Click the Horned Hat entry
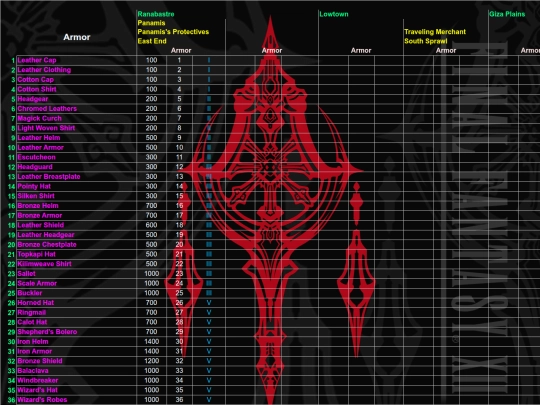The width and height of the screenshot is (540, 405). tap(36, 303)
